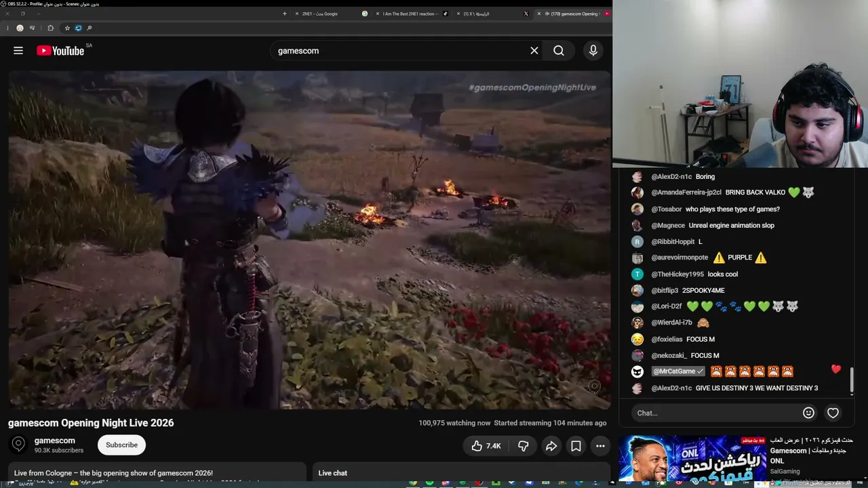Viewport: 868px width, 488px height.
Task: Open SalGaming channel from the recommendation
Action: point(785,472)
